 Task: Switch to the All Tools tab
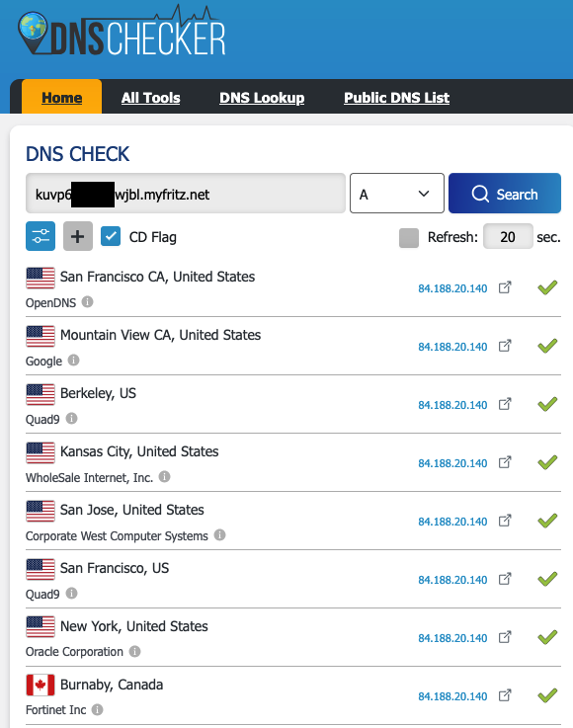[150, 98]
